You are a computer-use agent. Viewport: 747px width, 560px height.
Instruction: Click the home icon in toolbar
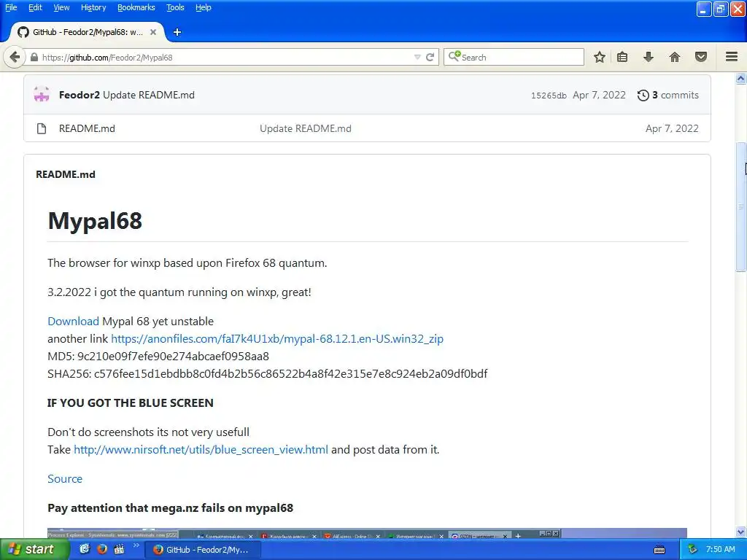pyautogui.click(x=675, y=57)
